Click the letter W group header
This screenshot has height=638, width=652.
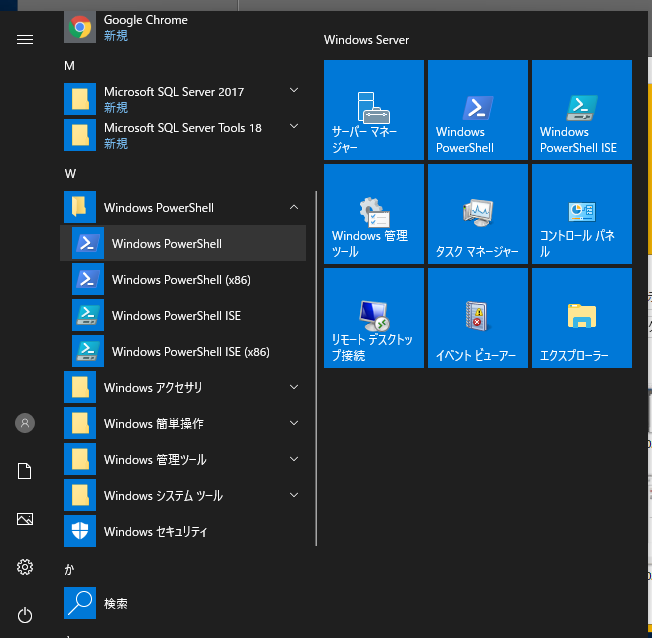pos(70,173)
